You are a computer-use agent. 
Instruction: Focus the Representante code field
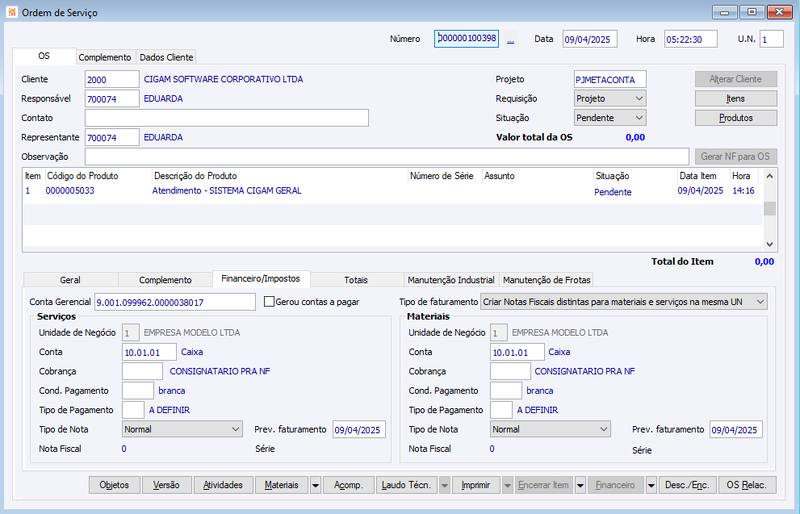pos(112,137)
